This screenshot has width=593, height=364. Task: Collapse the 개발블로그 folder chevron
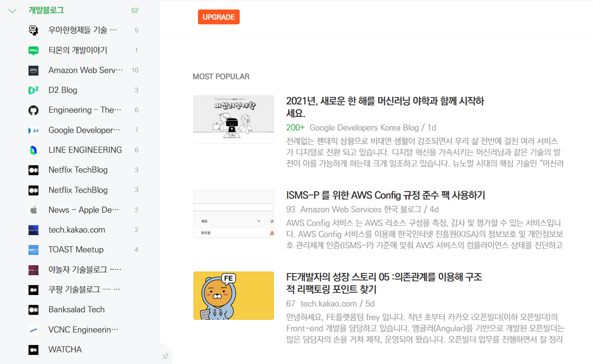click(x=12, y=11)
